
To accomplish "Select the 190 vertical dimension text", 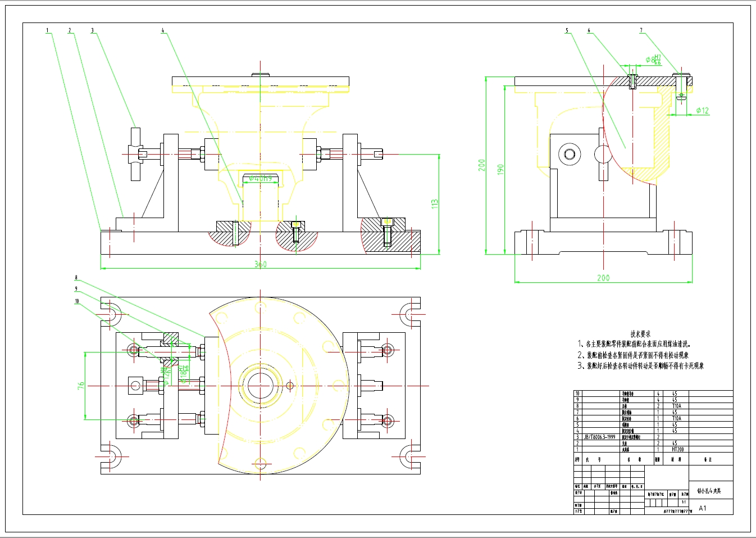I will 500,169.
